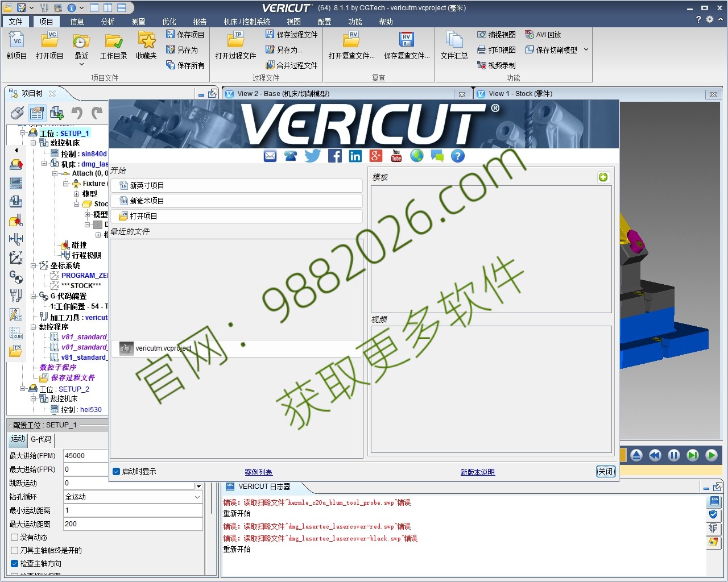Click 视频录制 video record button
Viewport: 728px width, 582px height.
click(497, 65)
